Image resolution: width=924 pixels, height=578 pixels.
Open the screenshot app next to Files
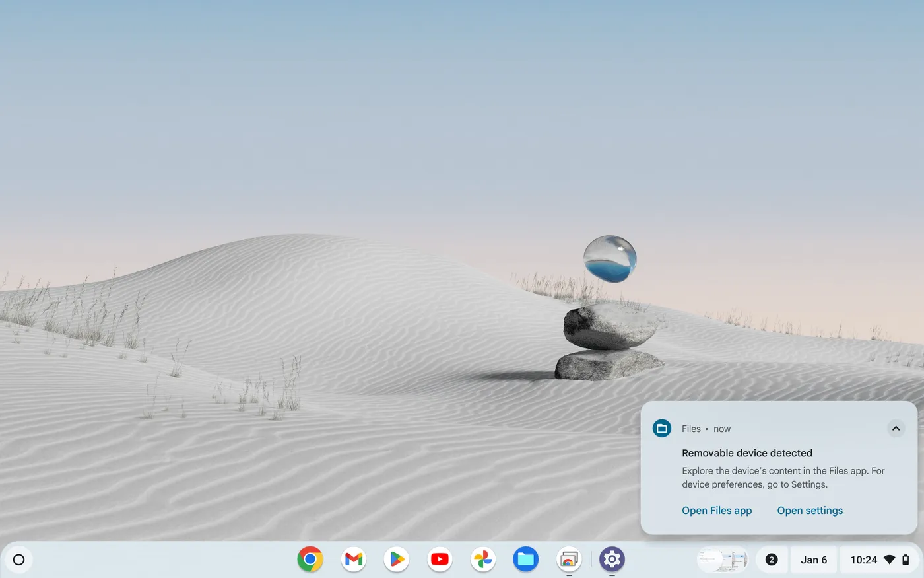coord(569,560)
